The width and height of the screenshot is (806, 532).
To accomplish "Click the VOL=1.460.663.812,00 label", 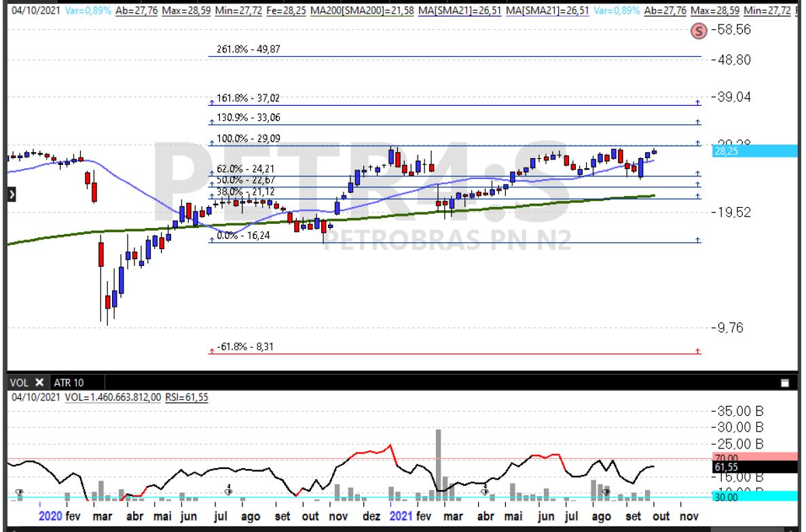I will click(113, 397).
